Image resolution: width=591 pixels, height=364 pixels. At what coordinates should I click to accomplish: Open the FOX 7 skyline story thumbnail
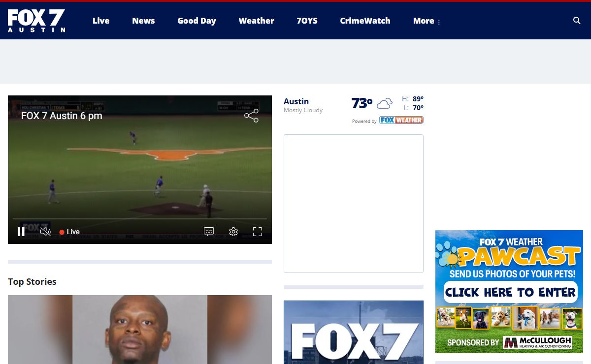354,333
